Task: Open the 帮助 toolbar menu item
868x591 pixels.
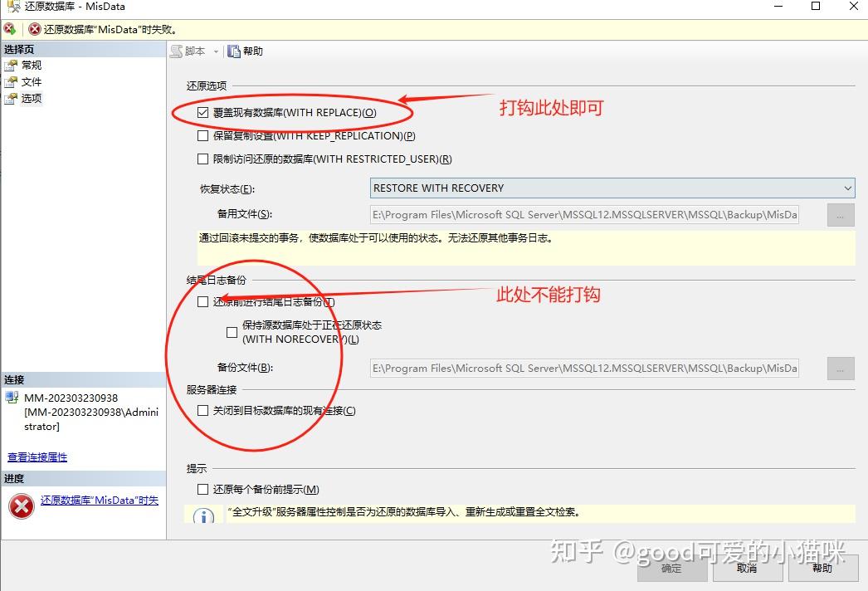Action: click(250, 51)
